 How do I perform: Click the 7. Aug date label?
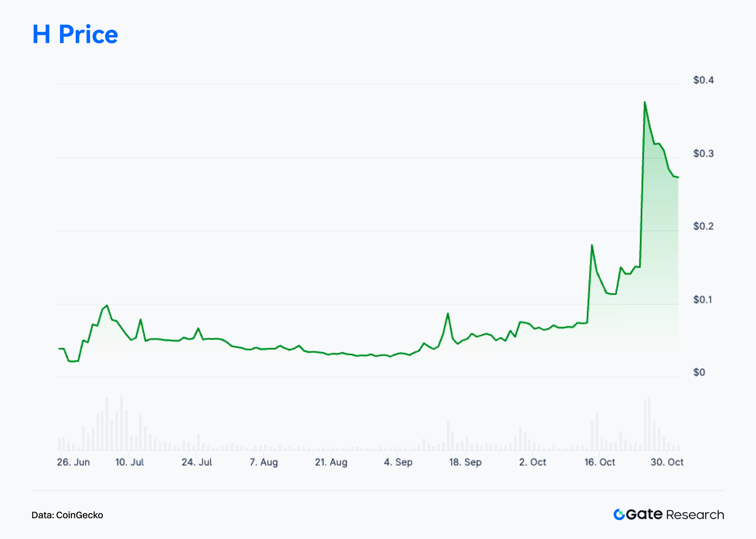[264, 462]
